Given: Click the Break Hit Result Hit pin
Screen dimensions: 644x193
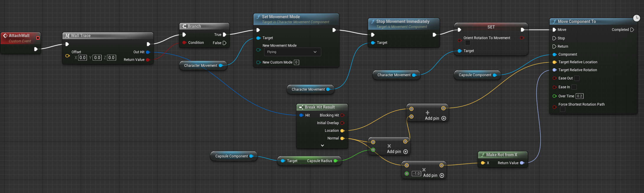Looking at the screenshot, I should pos(301,115).
